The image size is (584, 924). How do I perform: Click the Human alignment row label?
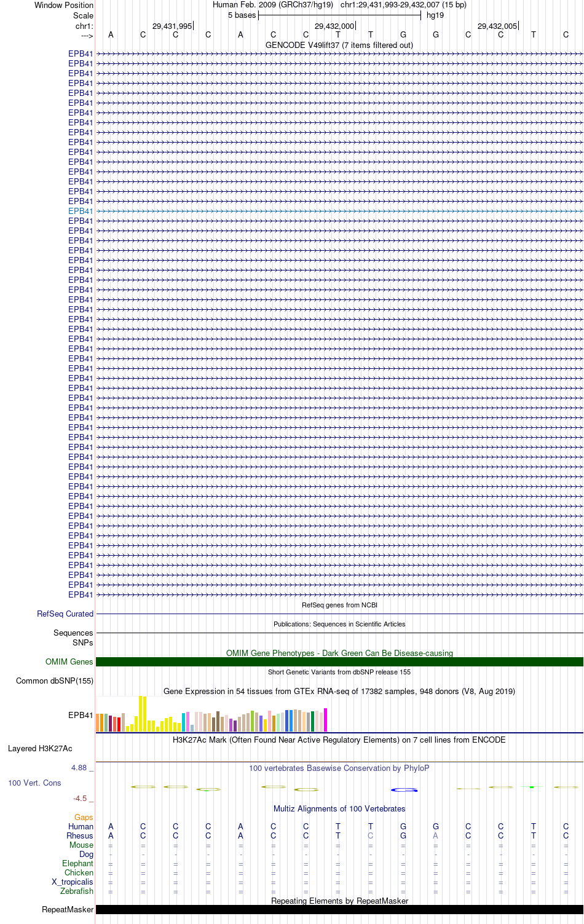tap(81, 826)
